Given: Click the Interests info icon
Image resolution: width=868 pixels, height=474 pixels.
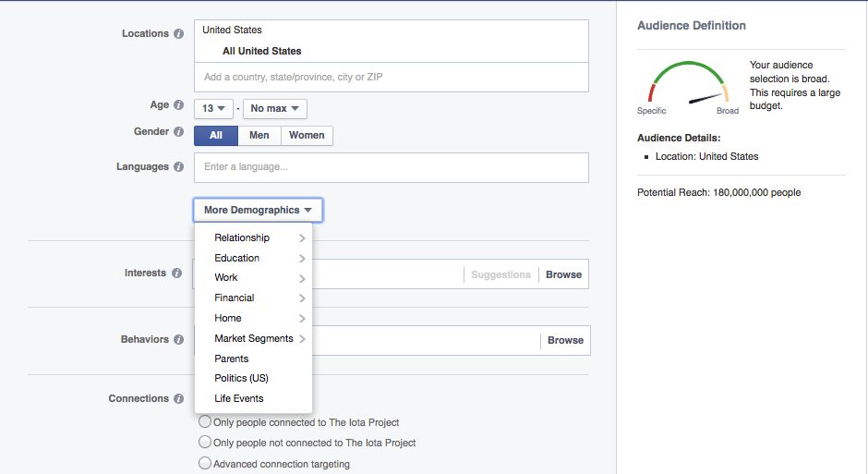Looking at the screenshot, I should (176, 273).
